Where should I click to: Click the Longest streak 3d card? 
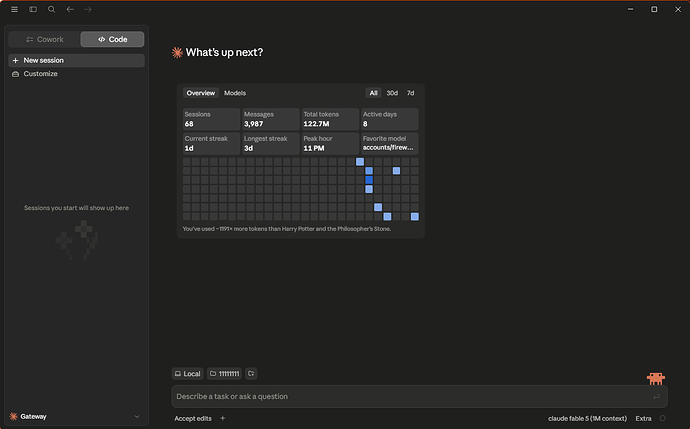tap(271, 143)
